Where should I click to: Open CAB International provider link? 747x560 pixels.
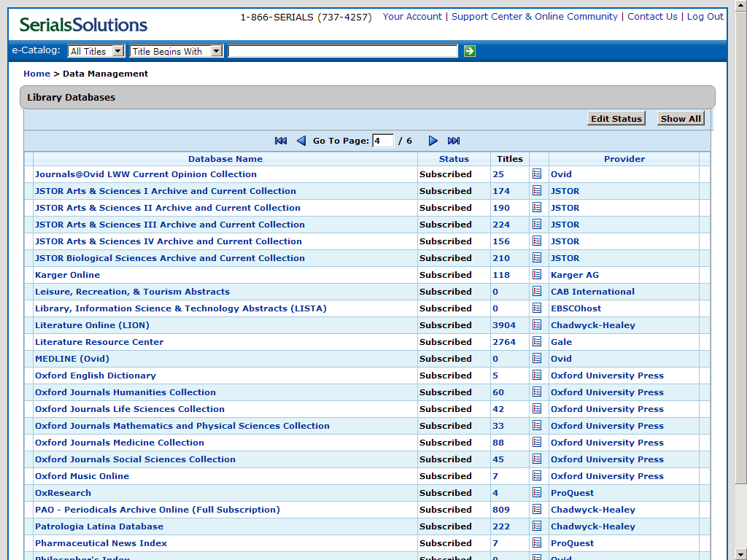592,292
